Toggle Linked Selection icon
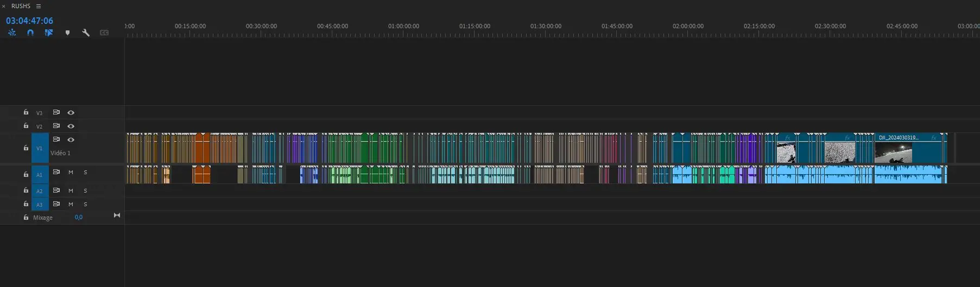Image resolution: width=980 pixels, height=287 pixels. [x=49, y=33]
